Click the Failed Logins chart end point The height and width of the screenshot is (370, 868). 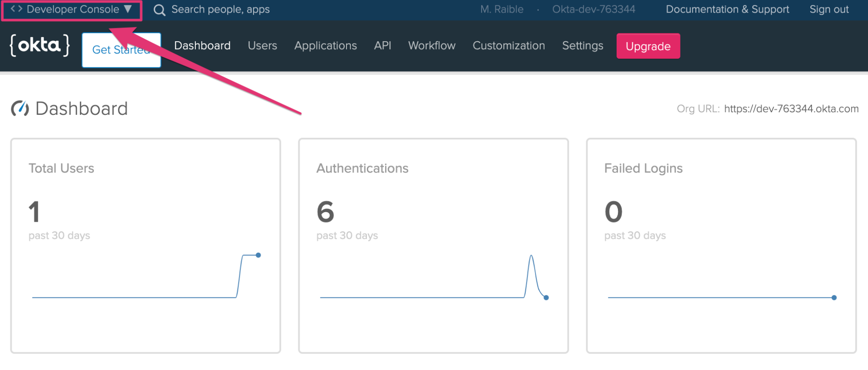834,298
